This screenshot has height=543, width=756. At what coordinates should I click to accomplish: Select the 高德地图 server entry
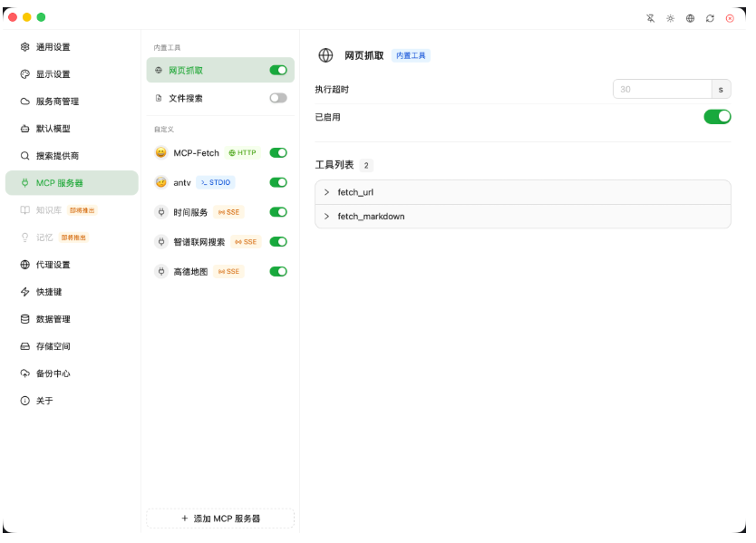pos(220,272)
